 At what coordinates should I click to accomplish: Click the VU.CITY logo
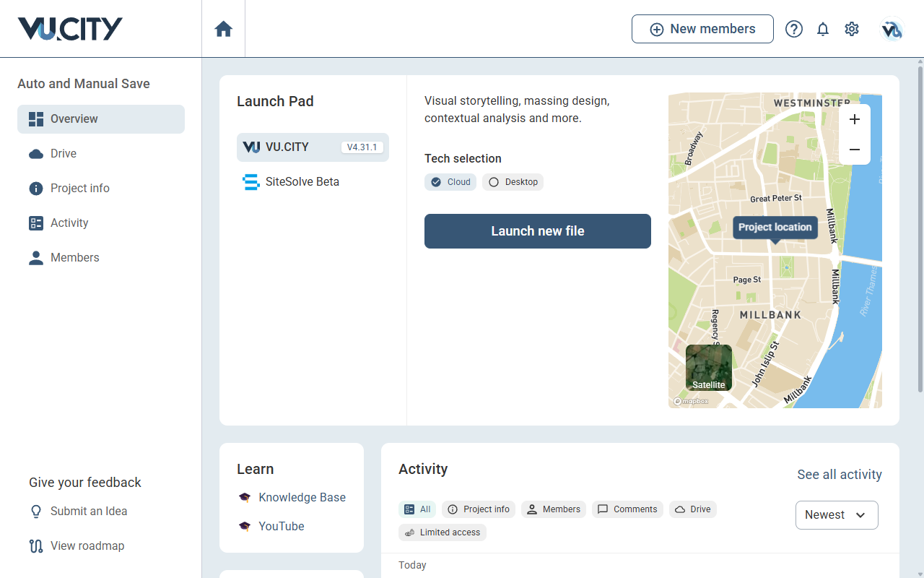pos(70,29)
